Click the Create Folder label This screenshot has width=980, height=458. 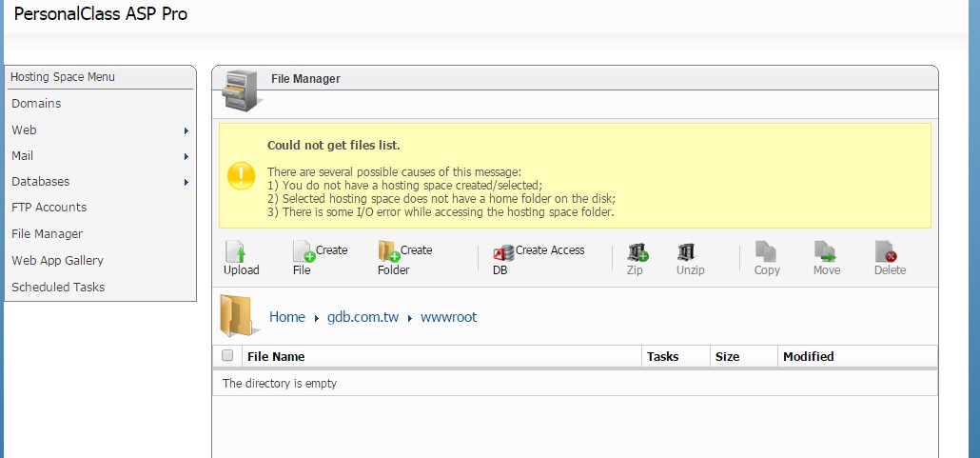(x=405, y=260)
